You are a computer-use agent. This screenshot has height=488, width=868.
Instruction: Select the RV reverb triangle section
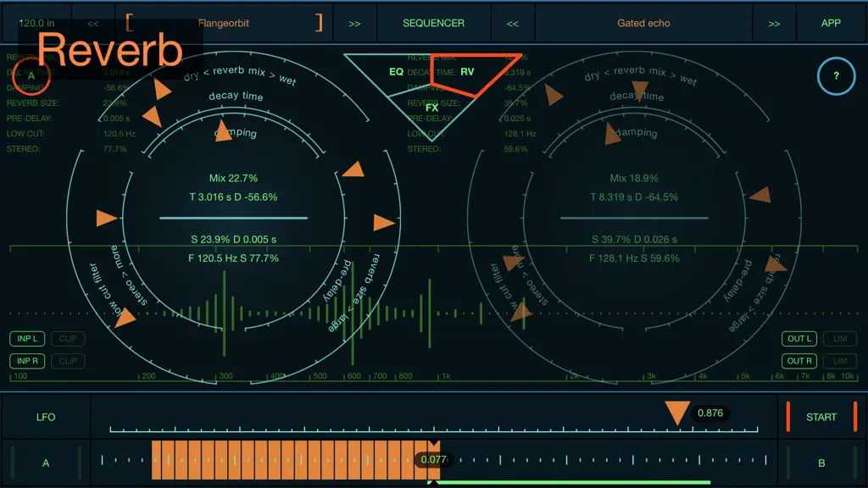click(468, 72)
